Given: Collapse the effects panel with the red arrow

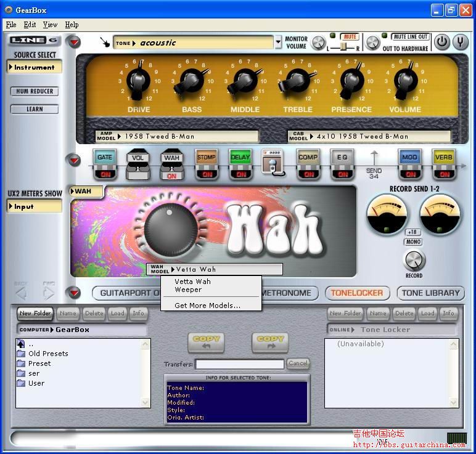Looking at the screenshot, I should click(x=75, y=160).
